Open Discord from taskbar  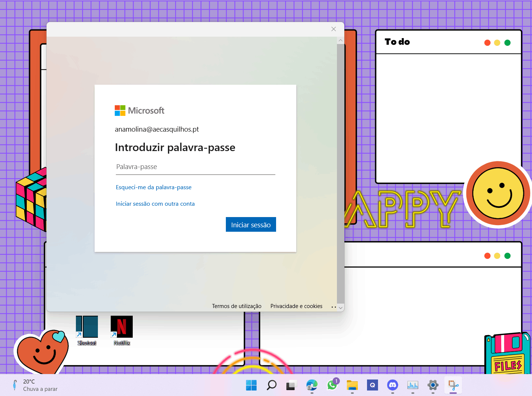pos(393,385)
